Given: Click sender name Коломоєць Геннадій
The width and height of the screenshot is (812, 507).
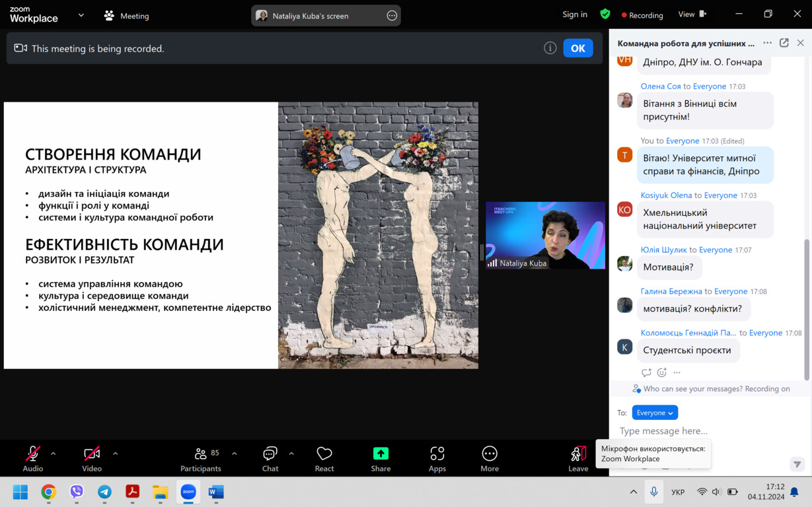Looking at the screenshot, I should coord(688,333).
